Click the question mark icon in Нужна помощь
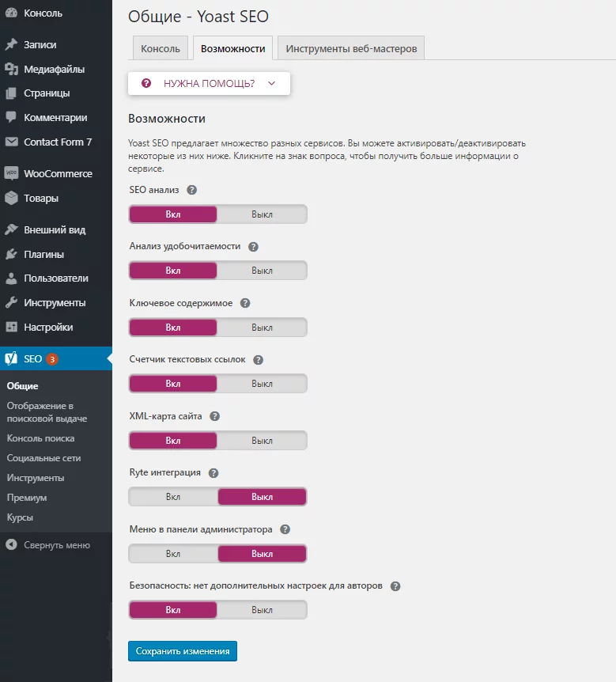The width and height of the screenshot is (616, 682). pos(146,83)
